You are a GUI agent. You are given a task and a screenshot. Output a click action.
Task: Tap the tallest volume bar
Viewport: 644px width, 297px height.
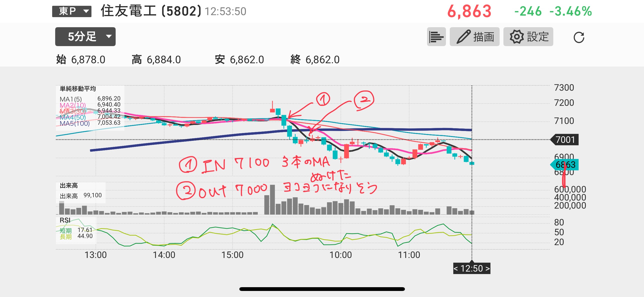click(x=272, y=200)
